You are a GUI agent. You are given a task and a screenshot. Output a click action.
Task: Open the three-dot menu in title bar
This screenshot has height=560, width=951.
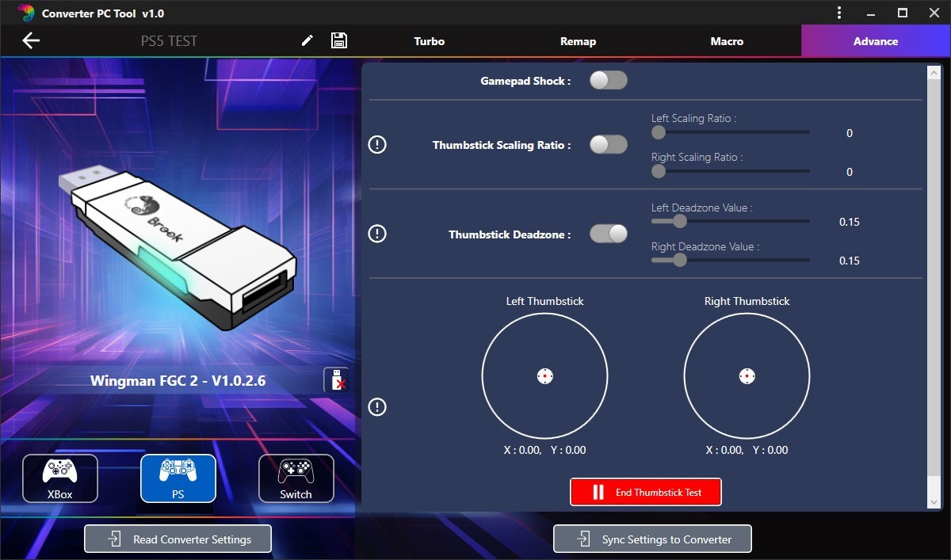point(839,13)
